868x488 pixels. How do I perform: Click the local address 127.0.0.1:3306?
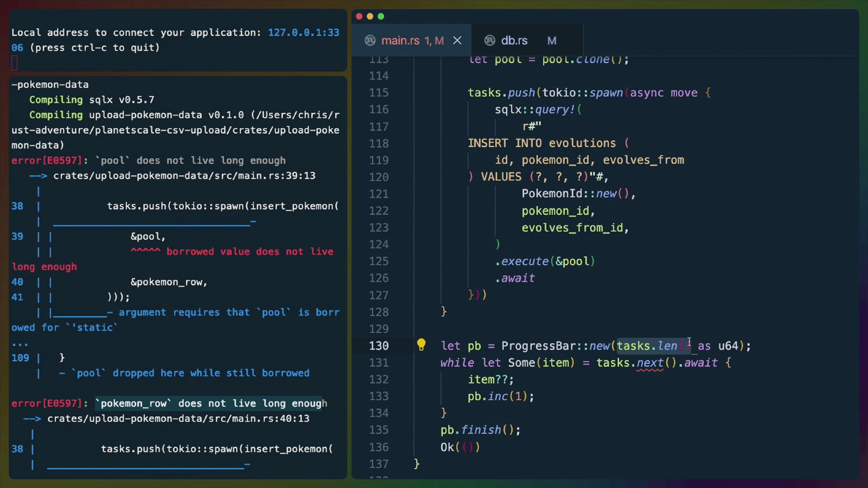click(303, 32)
